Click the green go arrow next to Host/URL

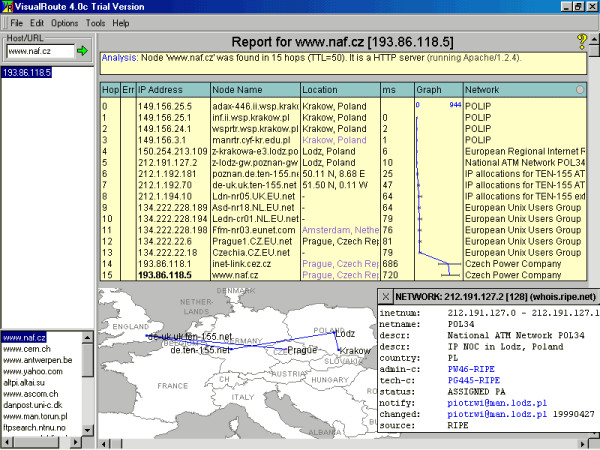click(82, 51)
